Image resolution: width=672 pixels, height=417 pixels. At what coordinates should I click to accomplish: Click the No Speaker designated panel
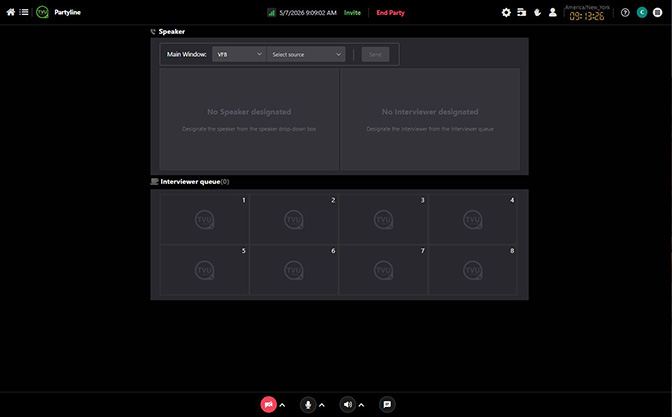(249, 119)
